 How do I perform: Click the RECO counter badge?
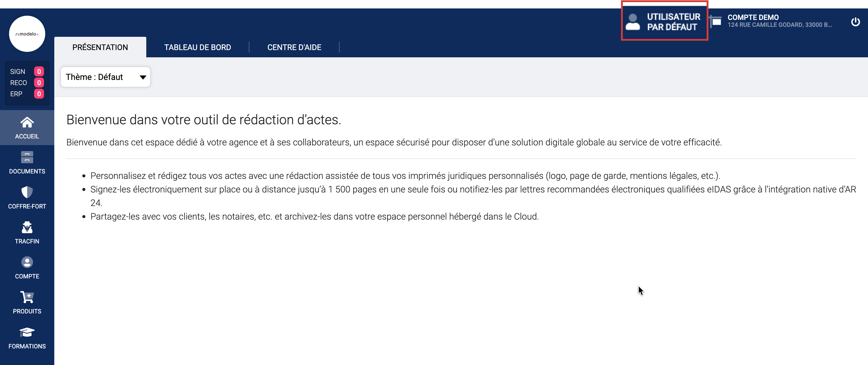point(39,83)
